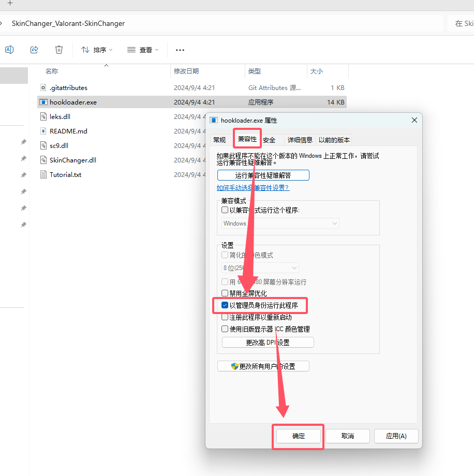
Task: Click the leks.dll file icon
Action: 43,116
